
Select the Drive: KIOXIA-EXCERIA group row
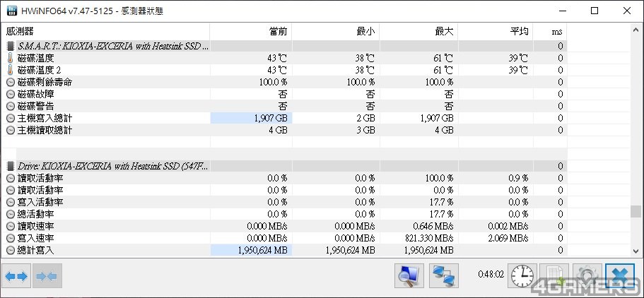(x=286, y=166)
